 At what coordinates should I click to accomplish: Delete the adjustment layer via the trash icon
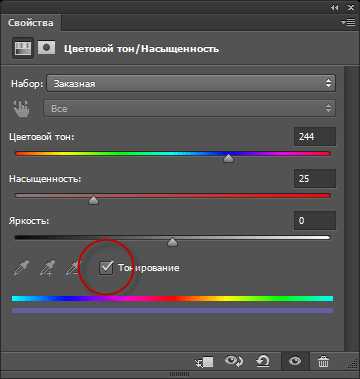323,361
